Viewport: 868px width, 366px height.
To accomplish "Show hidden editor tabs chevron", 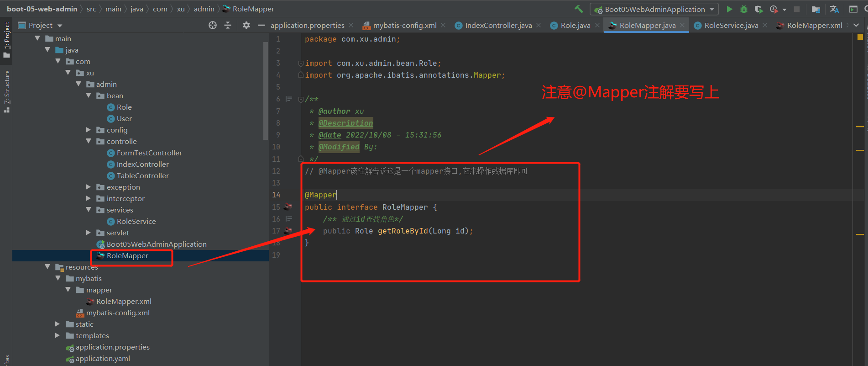I will click(856, 25).
